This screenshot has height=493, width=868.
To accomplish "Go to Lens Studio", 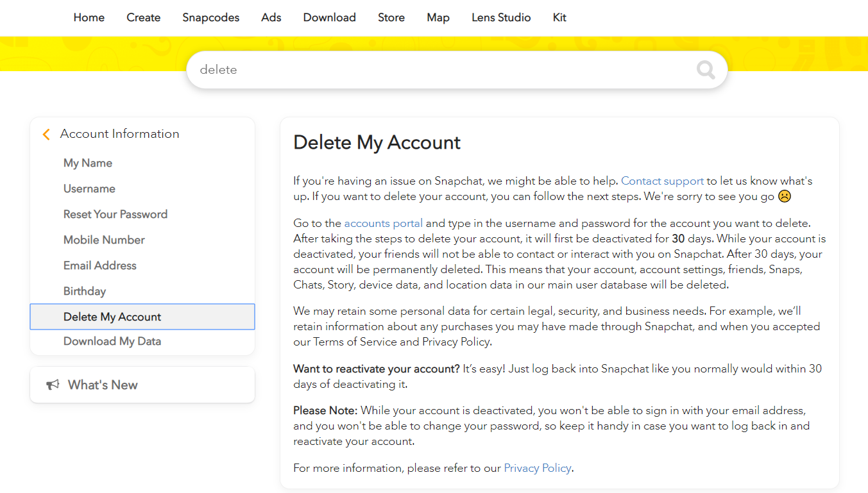I will (x=501, y=17).
